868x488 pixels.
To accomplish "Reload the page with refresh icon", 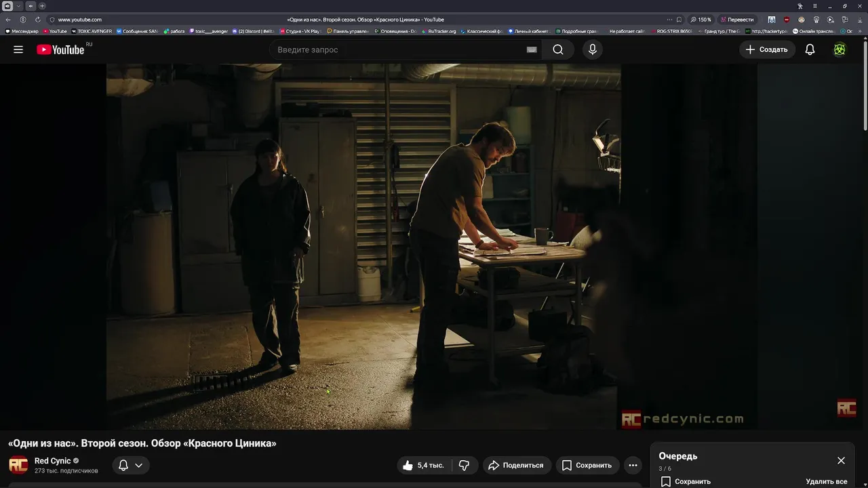I will coord(37,20).
